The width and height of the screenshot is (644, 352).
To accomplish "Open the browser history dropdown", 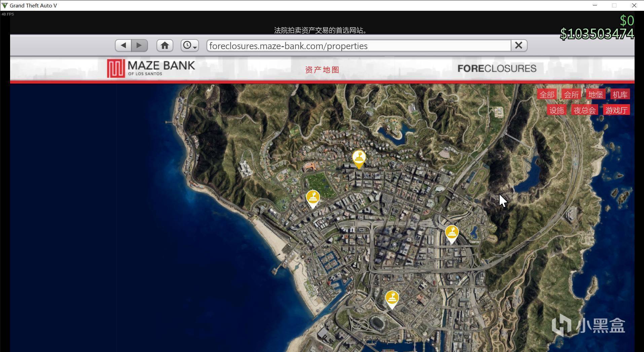I will click(x=189, y=45).
